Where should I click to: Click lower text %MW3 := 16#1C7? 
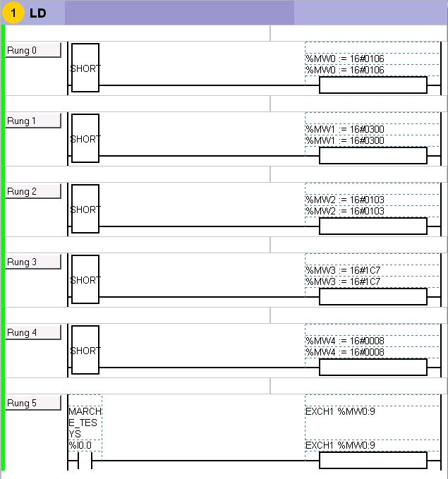(343, 281)
